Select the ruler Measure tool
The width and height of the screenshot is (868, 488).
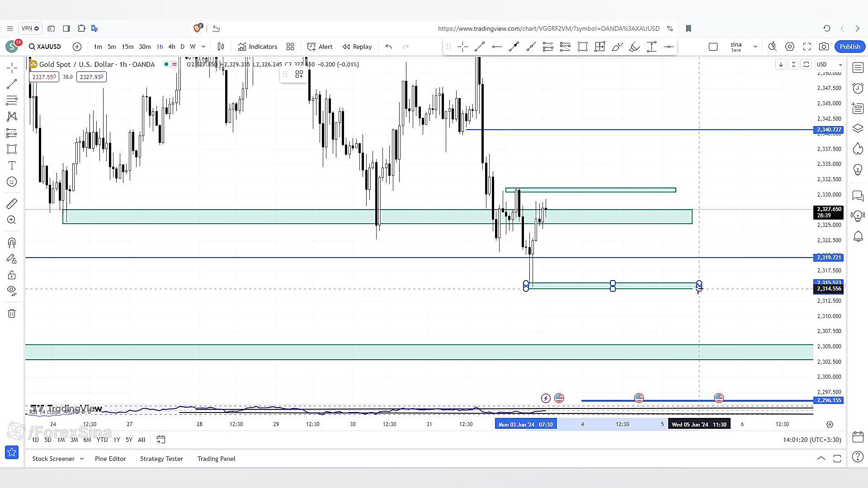pos(12,204)
